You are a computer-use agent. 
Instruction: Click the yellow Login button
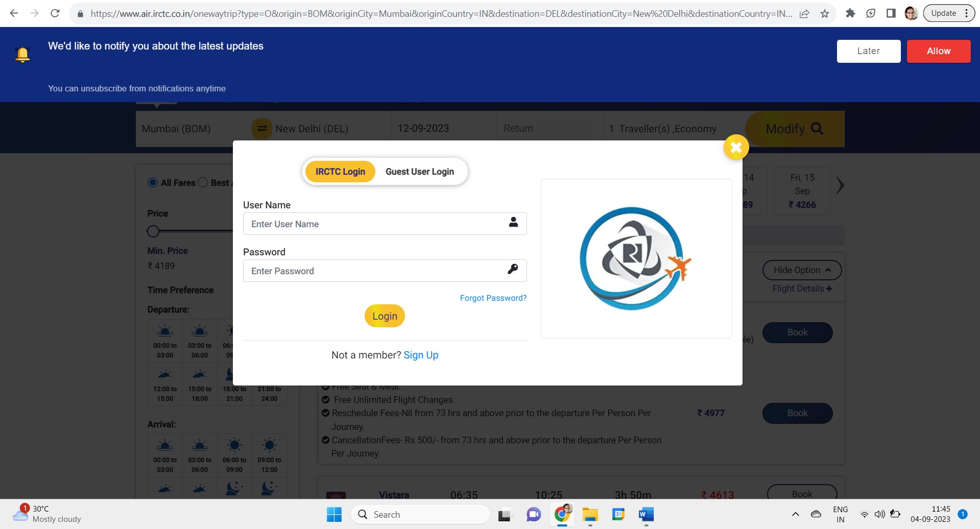pyautogui.click(x=385, y=316)
